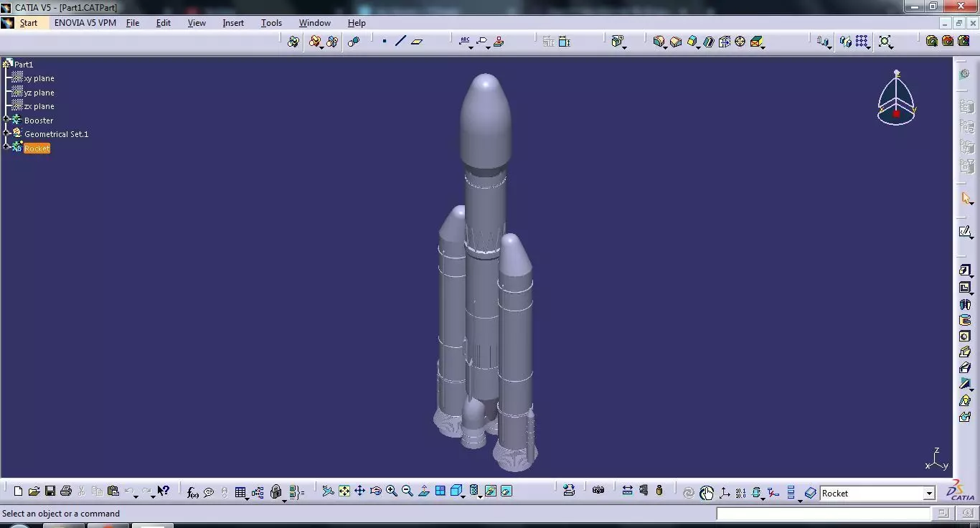Select the xy plane in the tree
The image size is (980, 528).
pyautogui.click(x=39, y=78)
